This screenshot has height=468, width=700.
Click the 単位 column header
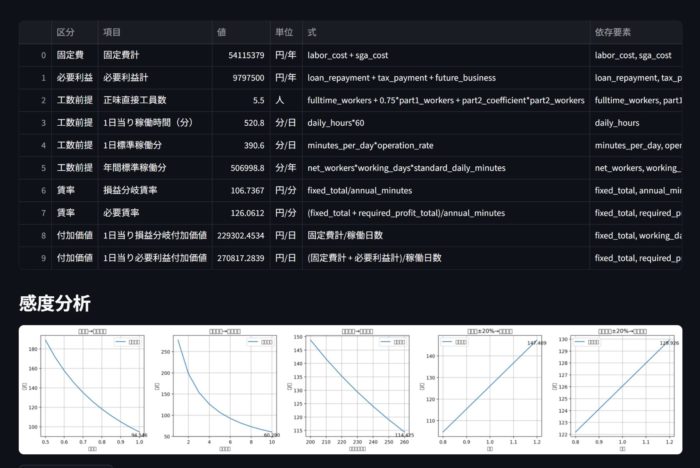(x=284, y=32)
